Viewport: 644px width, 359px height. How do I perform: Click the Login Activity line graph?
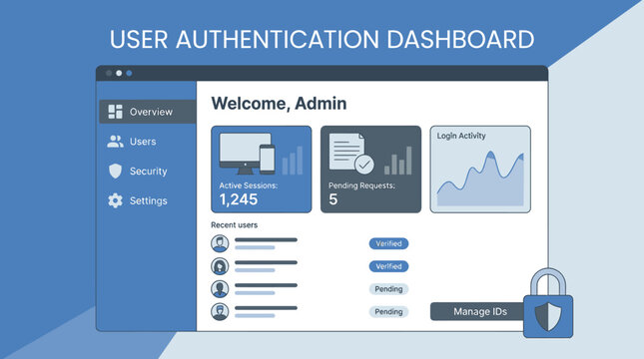[480, 179]
